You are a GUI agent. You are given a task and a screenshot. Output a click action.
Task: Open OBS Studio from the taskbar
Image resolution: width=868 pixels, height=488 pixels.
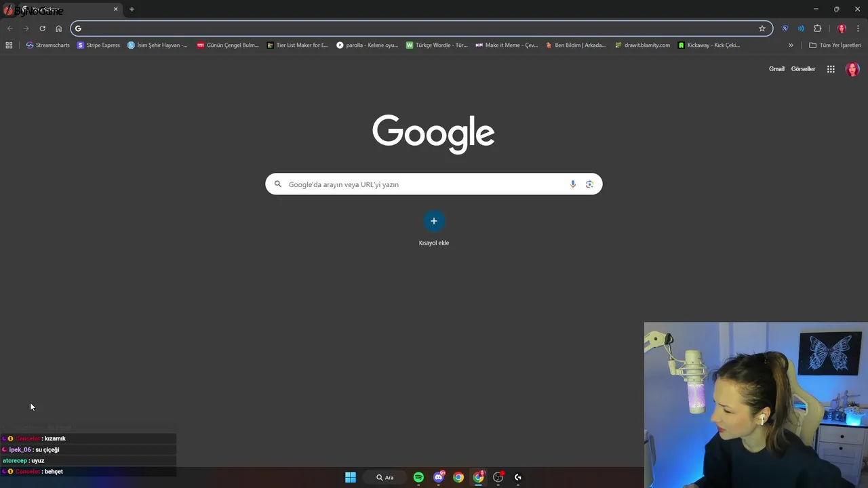(498, 477)
